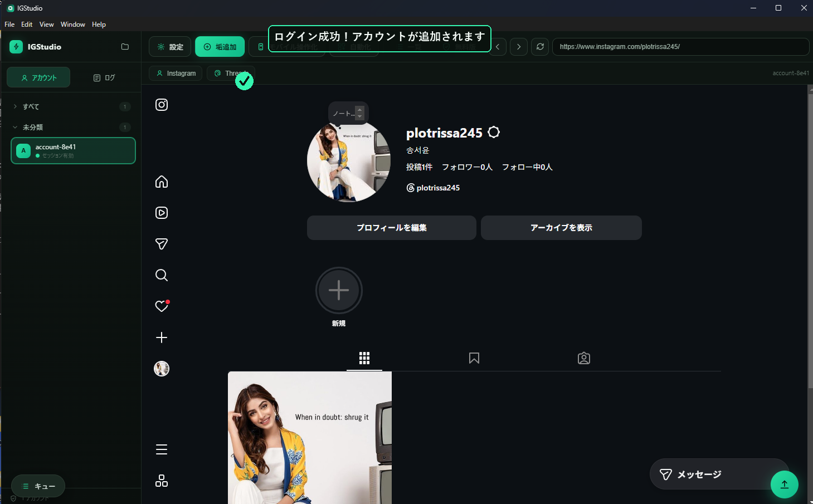Expand the すべて group
The height and width of the screenshot is (504, 813).
71,106
